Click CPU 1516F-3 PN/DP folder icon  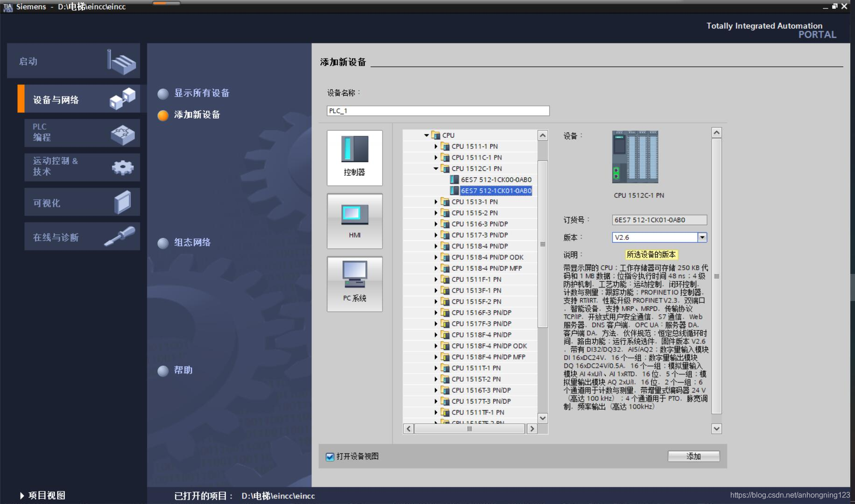[x=445, y=313]
